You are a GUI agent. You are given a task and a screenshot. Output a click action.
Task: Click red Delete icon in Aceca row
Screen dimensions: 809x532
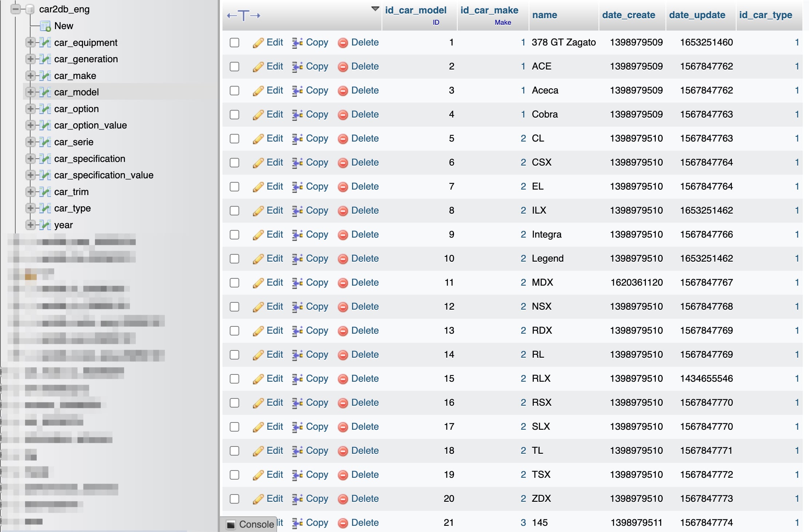(x=343, y=91)
